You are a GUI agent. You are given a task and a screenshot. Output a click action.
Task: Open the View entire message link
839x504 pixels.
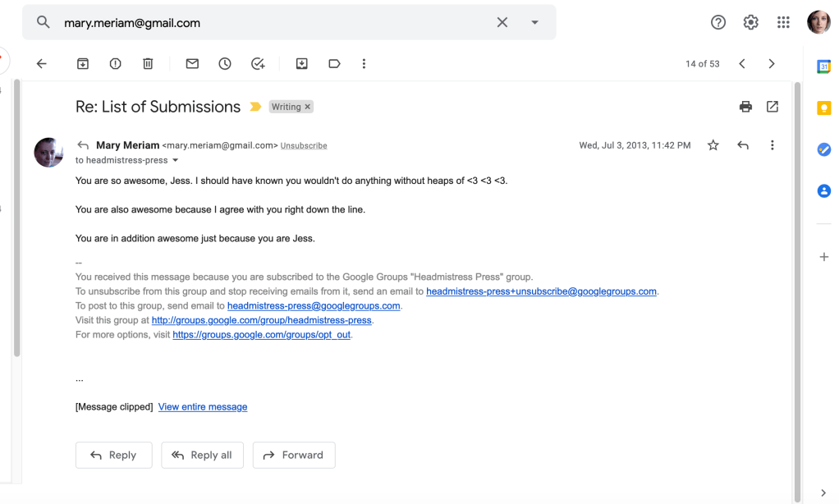coord(203,407)
